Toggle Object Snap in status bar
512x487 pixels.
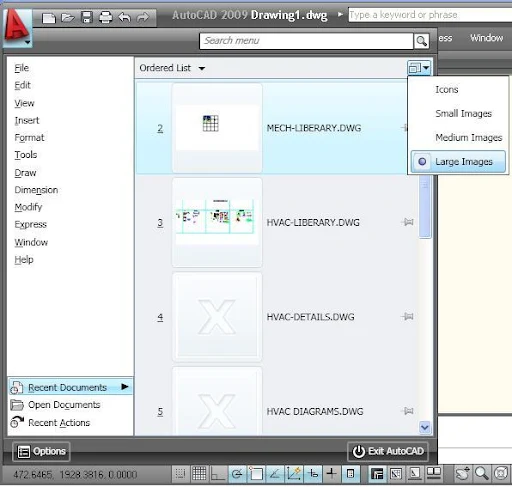pos(256,474)
